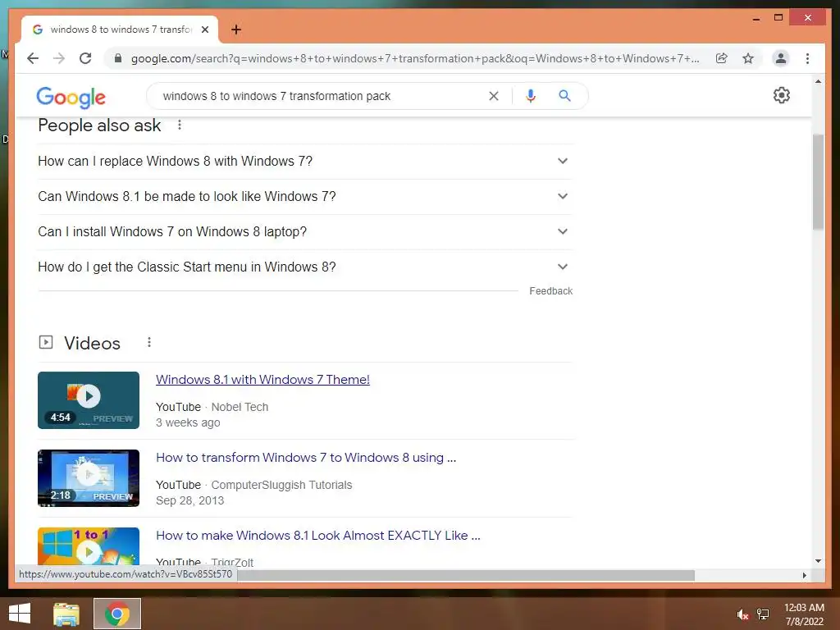The image size is (840, 630).
Task: Open Google settings gear icon
Action: click(782, 95)
